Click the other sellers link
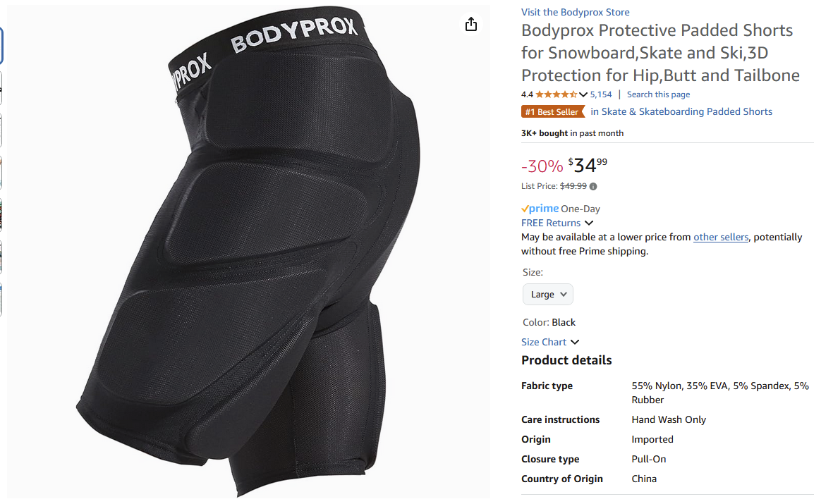Screen dimensions: 833x504 tap(720, 238)
